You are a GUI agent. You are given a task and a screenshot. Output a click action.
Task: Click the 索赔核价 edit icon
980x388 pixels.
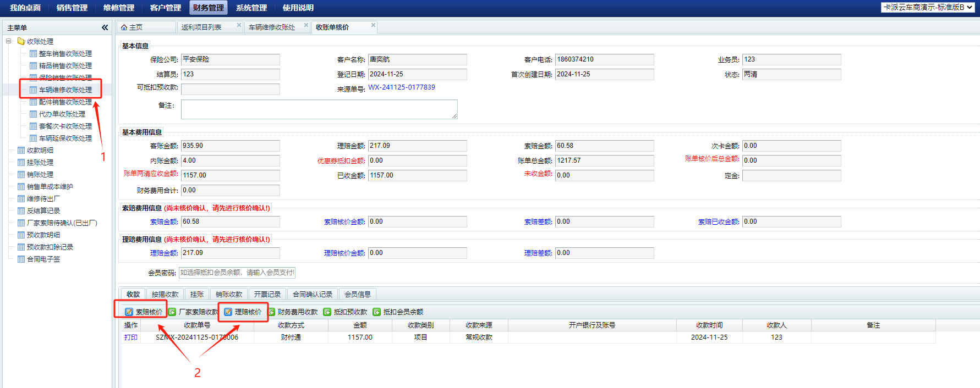click(129, 312)
